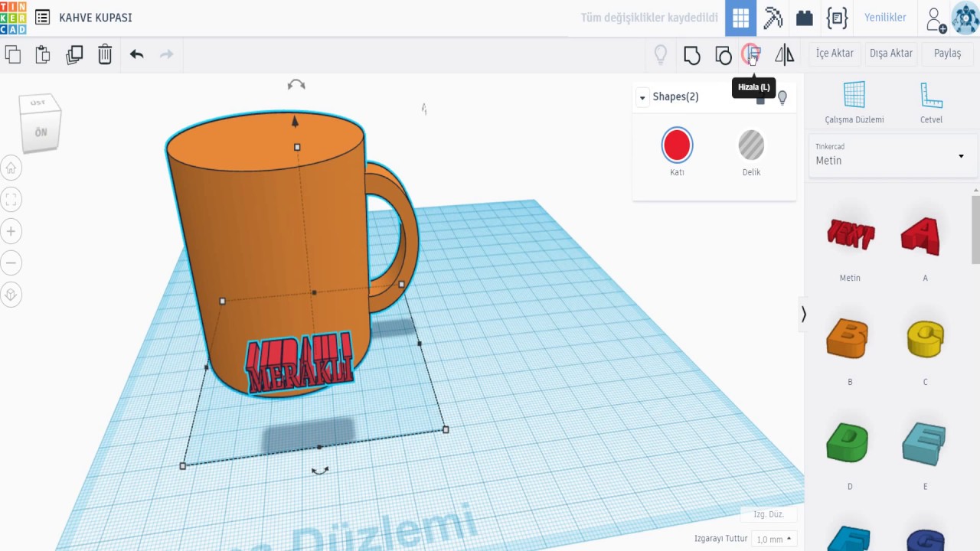980x551 pixels.
Task: Open the designs list icon beside KAHVE KUPASI
Action: (43, 18)
